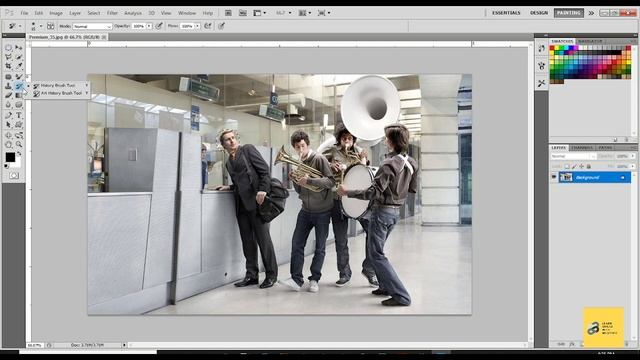Toggle lock all for layer
Screen dimensions: 640x360
pyautogui.click(x=589, y=167)
